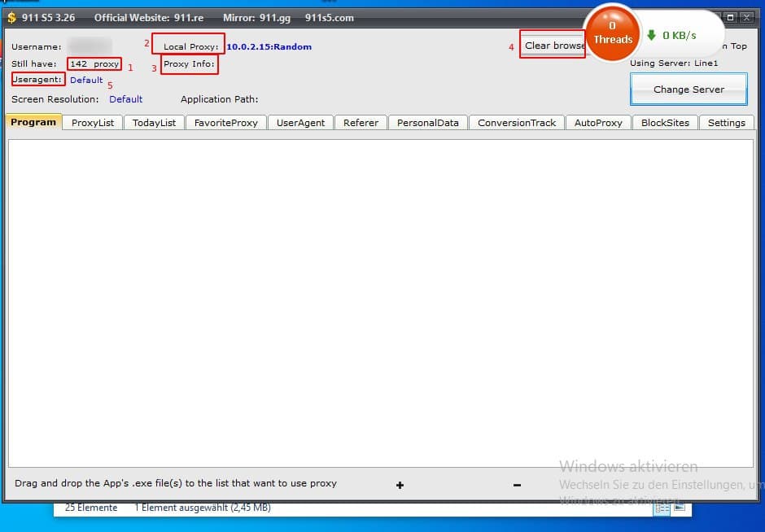Open the FavoriteProxy tab
765x532 pixels.
click(x=226, y=123)
